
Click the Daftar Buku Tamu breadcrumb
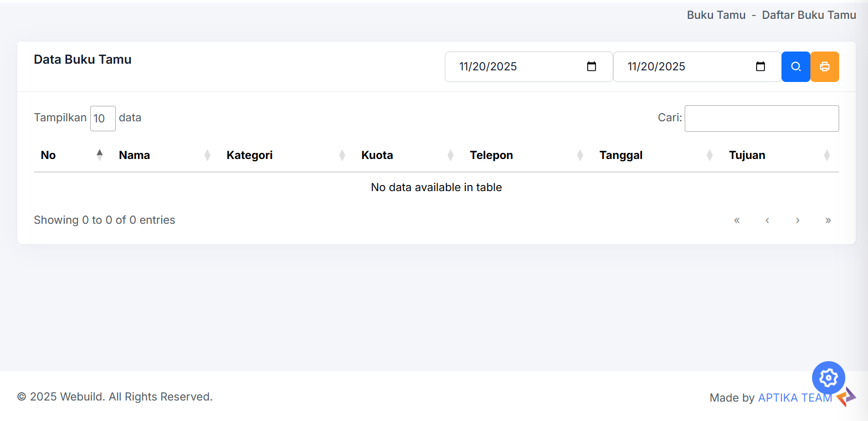809,15
